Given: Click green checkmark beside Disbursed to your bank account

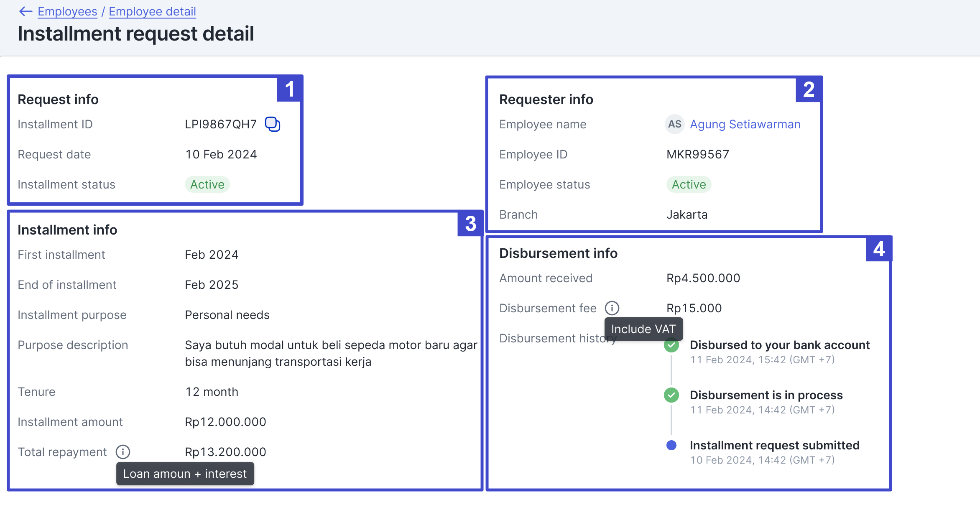Looking at the screenshot, I should [671, 345].
